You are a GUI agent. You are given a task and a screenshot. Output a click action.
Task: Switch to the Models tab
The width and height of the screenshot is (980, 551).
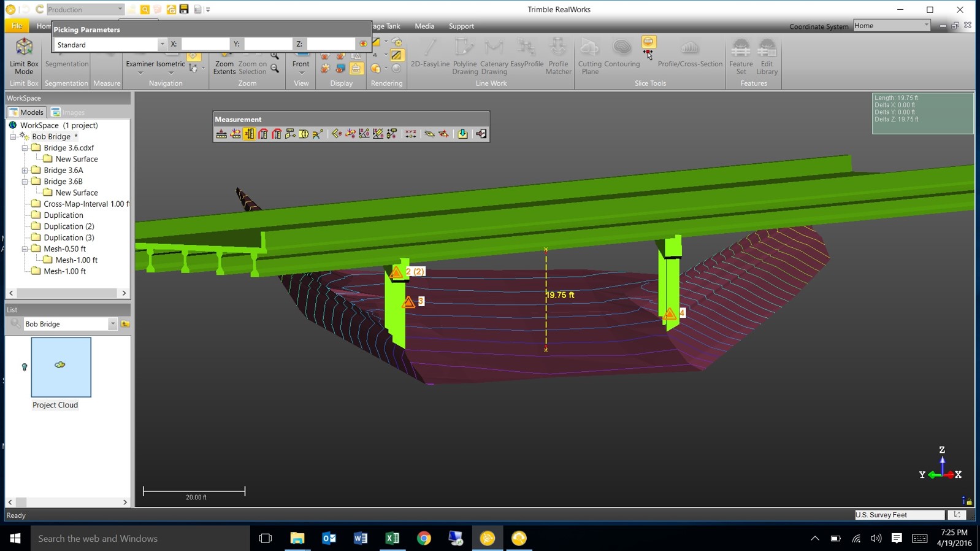(26, 112)
